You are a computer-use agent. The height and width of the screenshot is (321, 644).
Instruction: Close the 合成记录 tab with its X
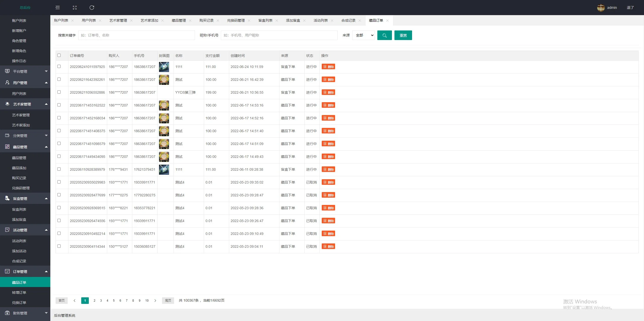(x=360, y=21)
